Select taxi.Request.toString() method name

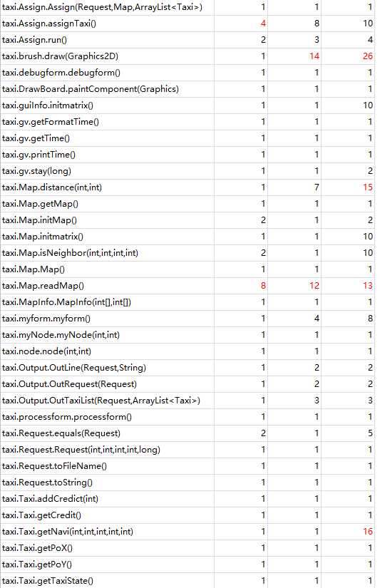47,483
